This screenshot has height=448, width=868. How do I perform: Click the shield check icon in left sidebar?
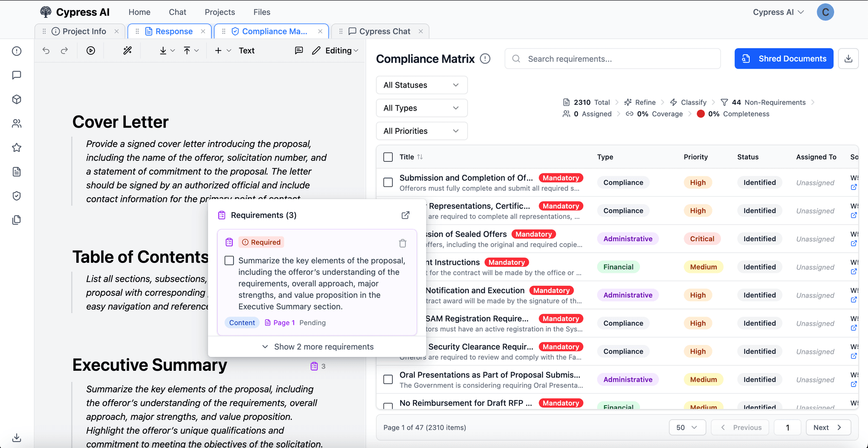click(x=17, y=196)
